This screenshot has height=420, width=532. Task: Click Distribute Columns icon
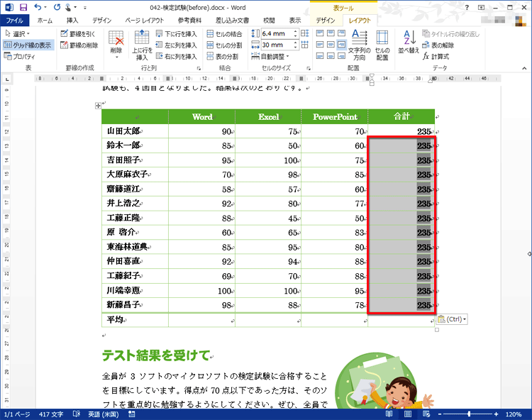(x=305, y=45)
